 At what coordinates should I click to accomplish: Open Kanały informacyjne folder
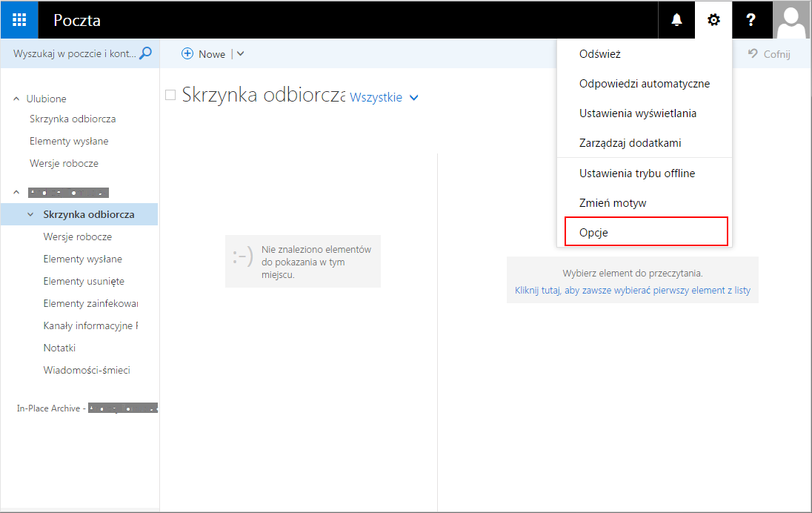tap(90, 326)
